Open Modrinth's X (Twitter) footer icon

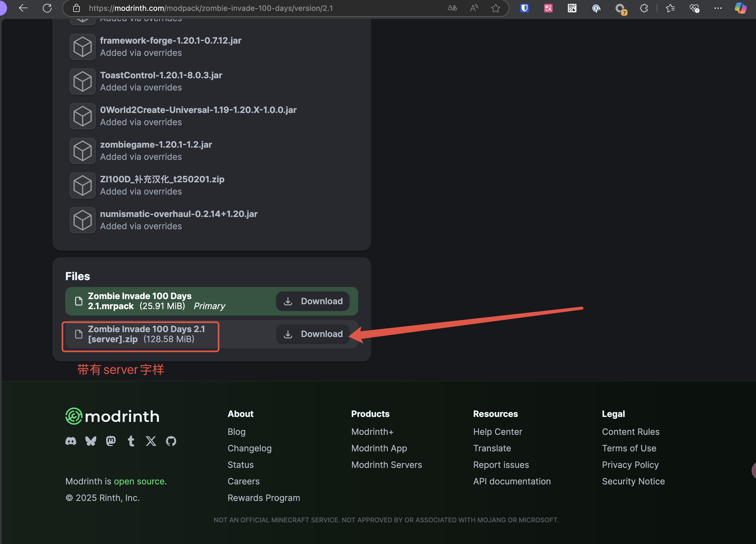pos(151,441)
